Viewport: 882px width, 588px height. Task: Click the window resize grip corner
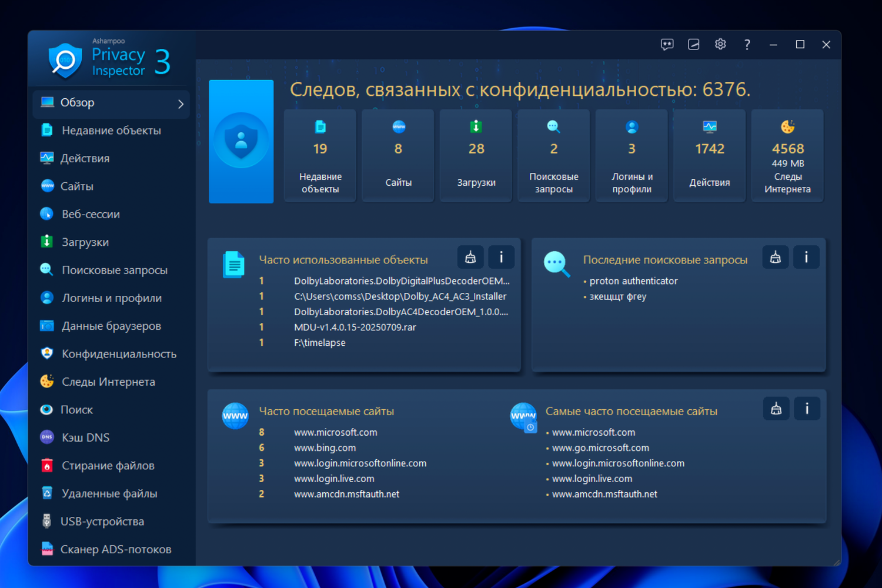836,562
